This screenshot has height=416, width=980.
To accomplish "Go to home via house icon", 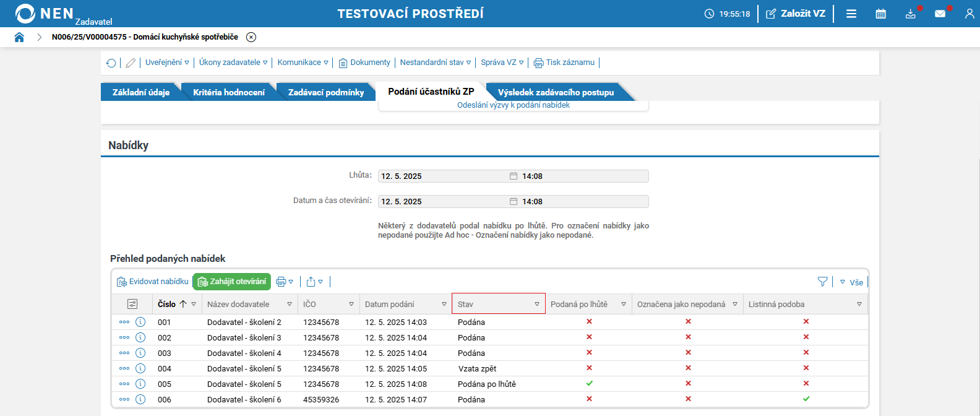I will (19, 37).
